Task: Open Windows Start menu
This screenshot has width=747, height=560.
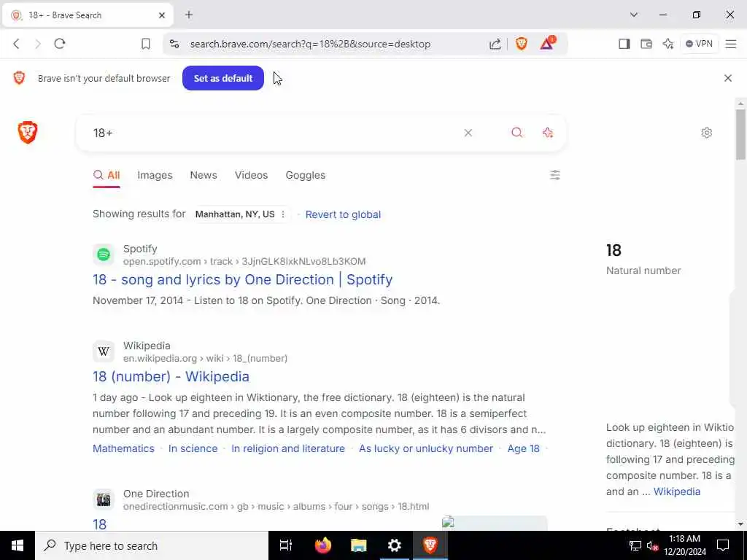Action: coord(18,545)
